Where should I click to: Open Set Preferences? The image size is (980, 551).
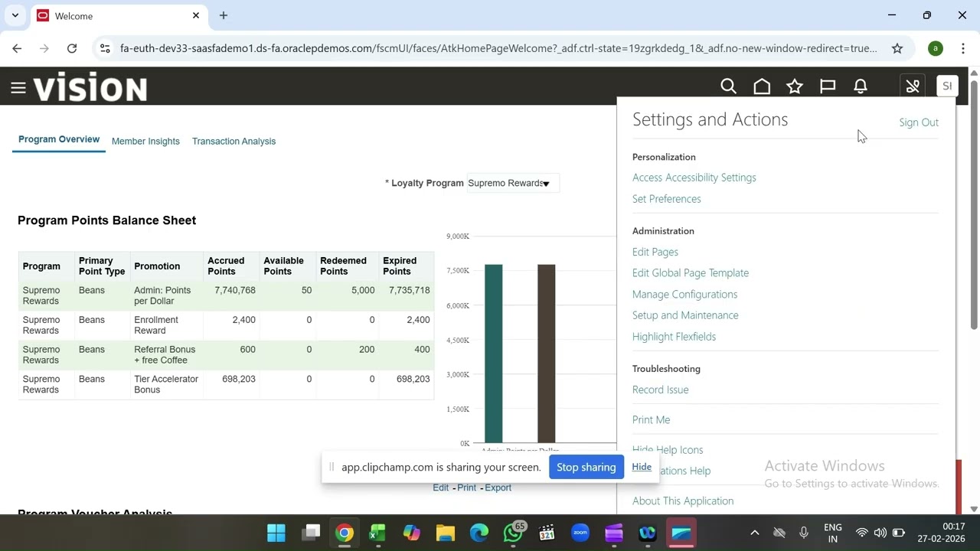coord(667,199)
